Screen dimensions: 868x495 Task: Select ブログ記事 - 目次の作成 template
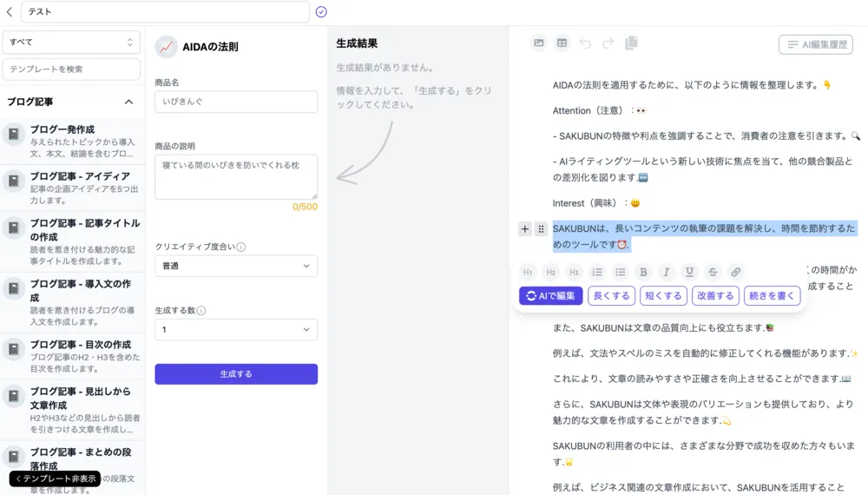[73, 357]
